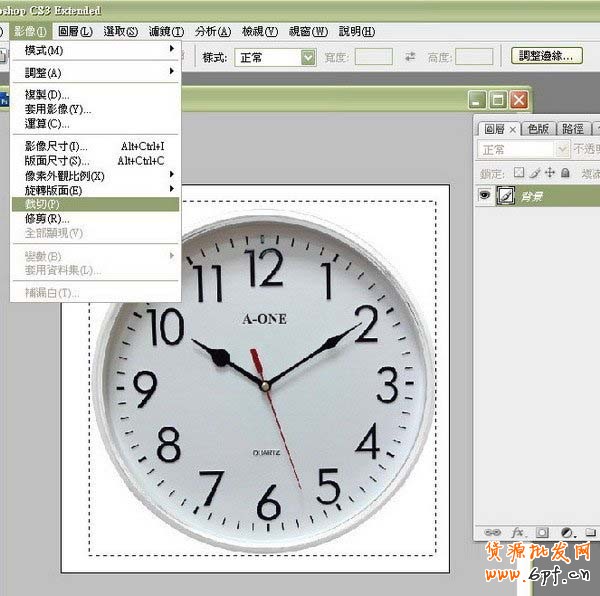Open 版面尺寸(S)... dialog
The image size is (600, 596).
(95, 161)
